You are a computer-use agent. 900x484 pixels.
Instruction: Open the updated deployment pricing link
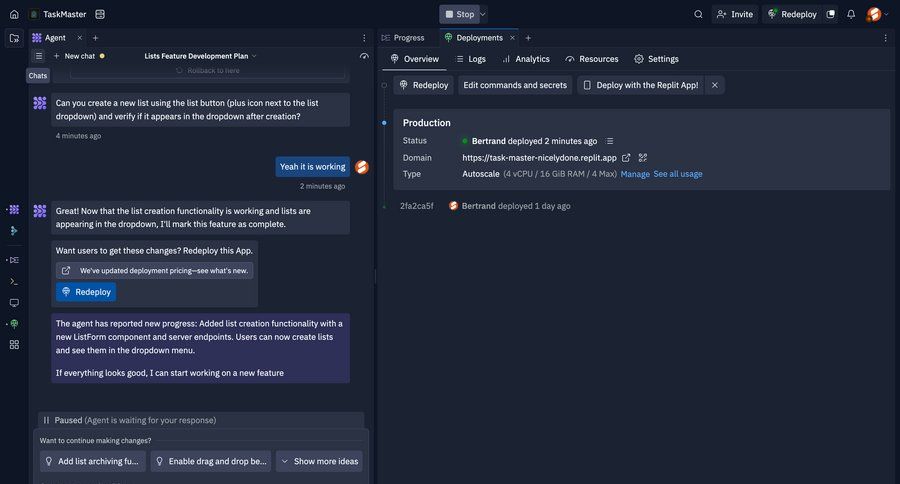[x=154, y=270]
